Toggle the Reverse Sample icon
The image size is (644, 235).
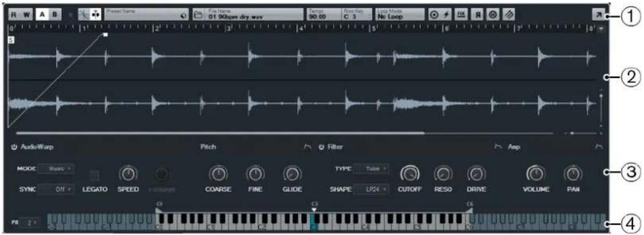(x=478, y=15)
